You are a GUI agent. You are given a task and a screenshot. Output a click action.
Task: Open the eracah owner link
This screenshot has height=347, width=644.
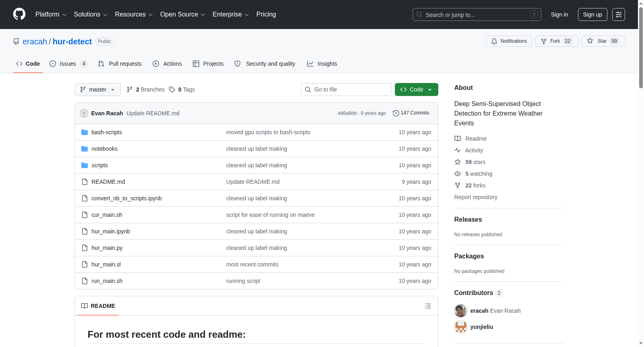point(35,42)
